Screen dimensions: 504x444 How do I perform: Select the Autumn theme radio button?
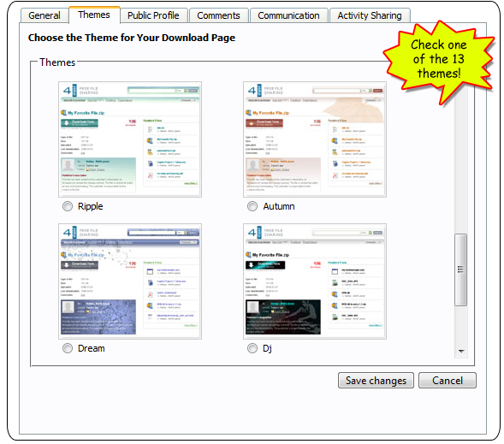point(252,206)
